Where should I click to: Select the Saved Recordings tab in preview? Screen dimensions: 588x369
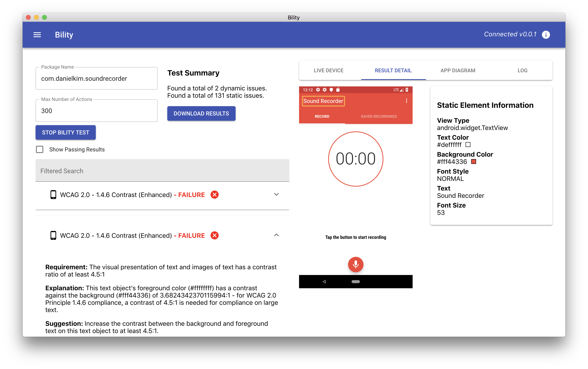378,116
